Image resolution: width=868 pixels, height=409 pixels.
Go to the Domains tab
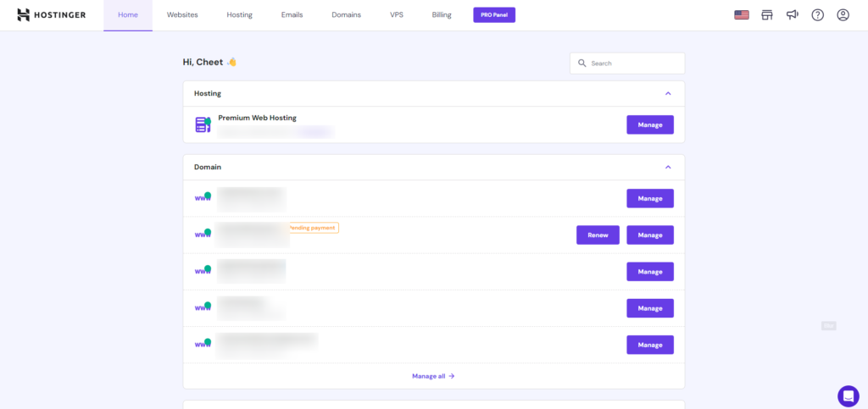tap(346, 15)
